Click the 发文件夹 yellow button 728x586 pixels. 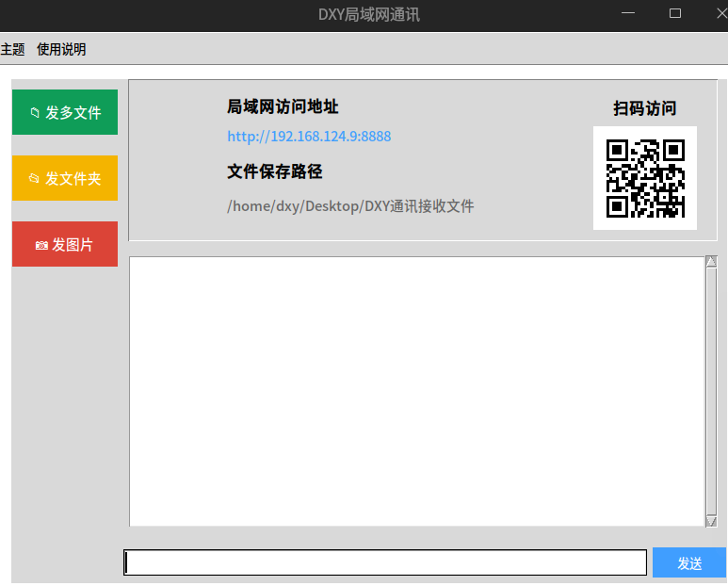pyautogui.click(x=65, y=178)
